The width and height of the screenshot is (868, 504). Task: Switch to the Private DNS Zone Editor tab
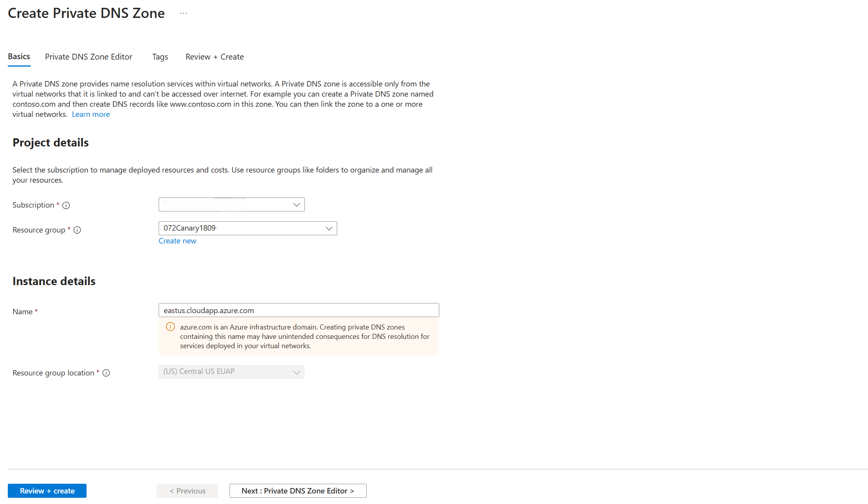pos(88,57)
